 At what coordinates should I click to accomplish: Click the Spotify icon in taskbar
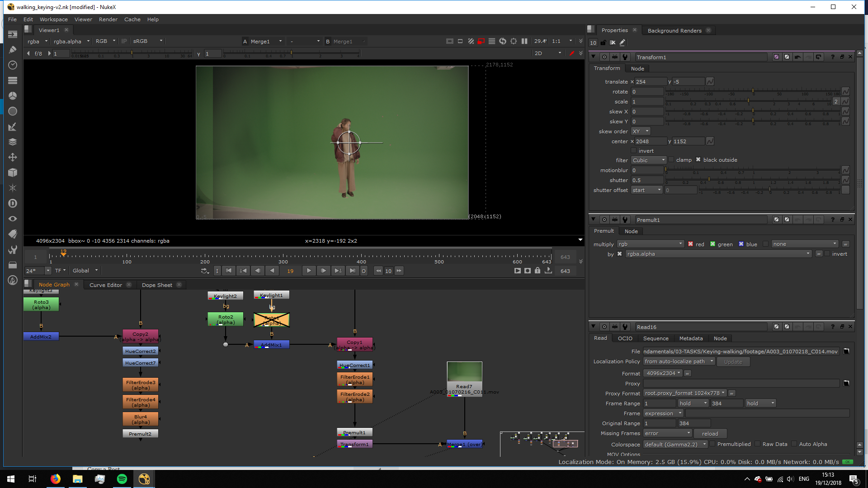tap(122, 479)
